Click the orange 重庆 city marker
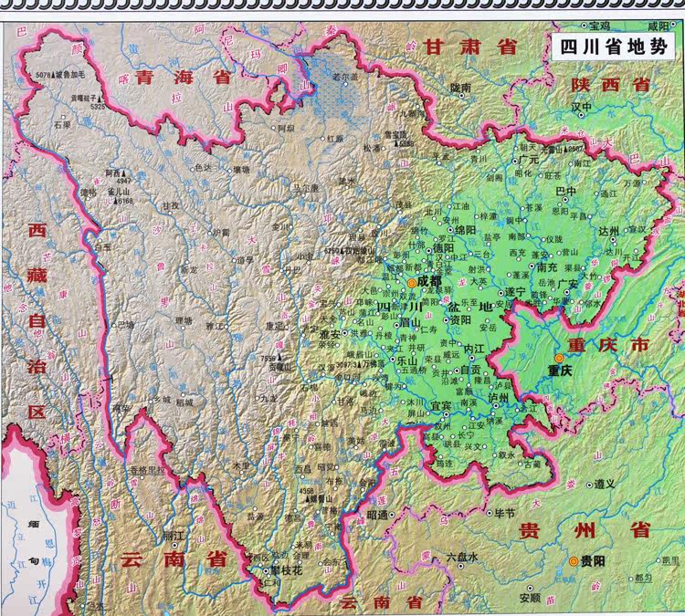 [559, 359]
